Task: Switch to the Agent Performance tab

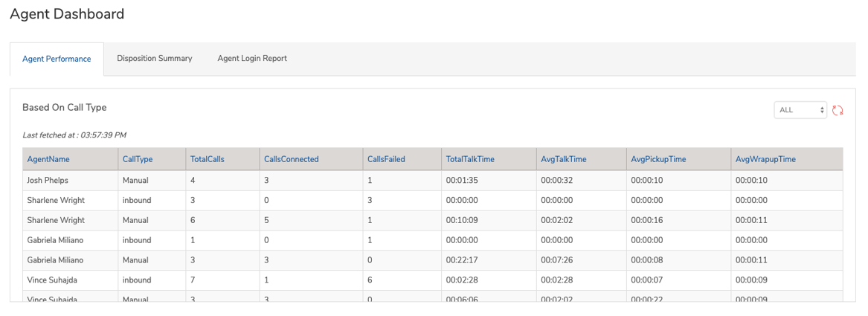Action: 57,59
